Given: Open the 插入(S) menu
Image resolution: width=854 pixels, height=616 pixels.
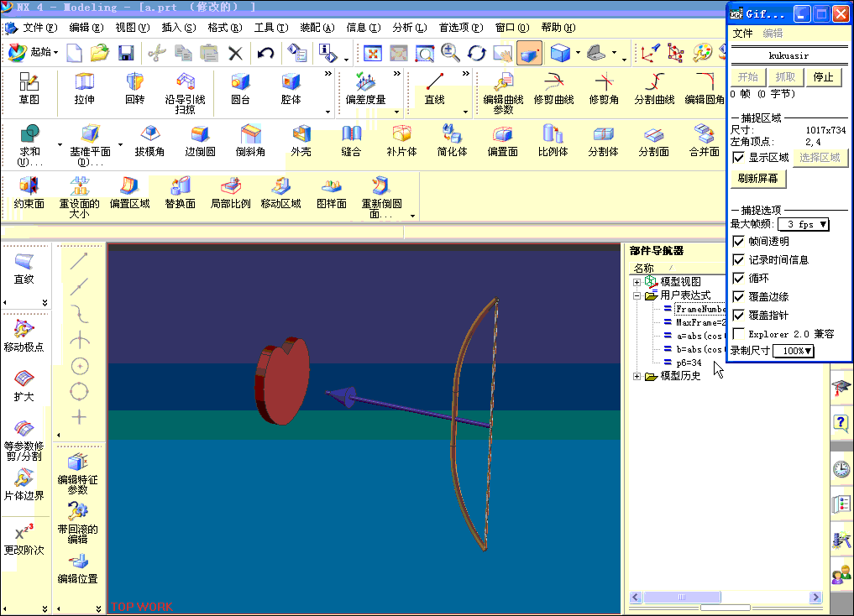Looking at the screenshot, I should 179,28.
